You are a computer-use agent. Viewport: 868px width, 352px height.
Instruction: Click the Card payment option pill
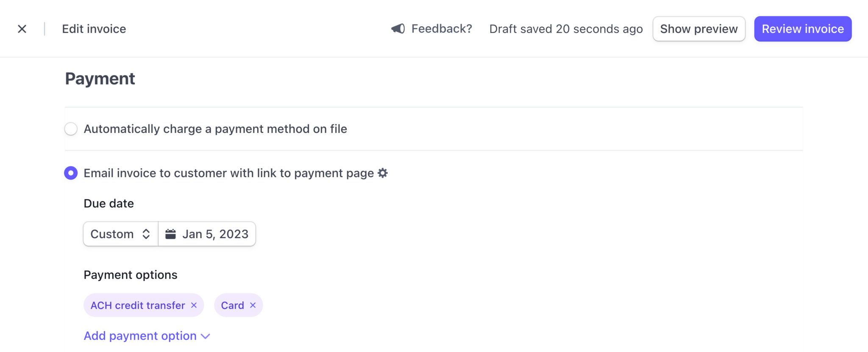coord(232,305)
